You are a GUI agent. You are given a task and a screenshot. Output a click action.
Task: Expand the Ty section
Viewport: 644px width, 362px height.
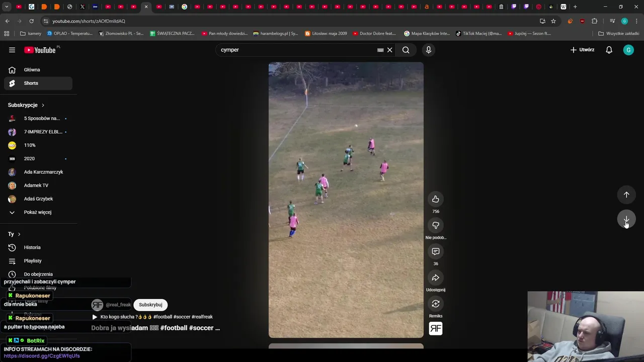(x=15, y=234)
